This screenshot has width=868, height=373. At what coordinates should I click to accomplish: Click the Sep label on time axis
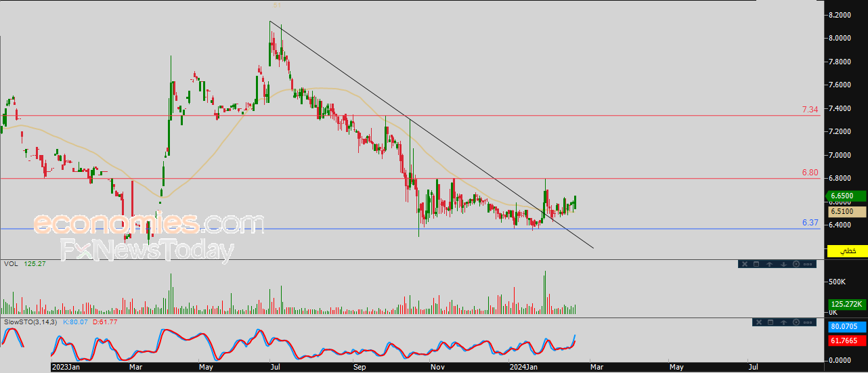(360, 368)
